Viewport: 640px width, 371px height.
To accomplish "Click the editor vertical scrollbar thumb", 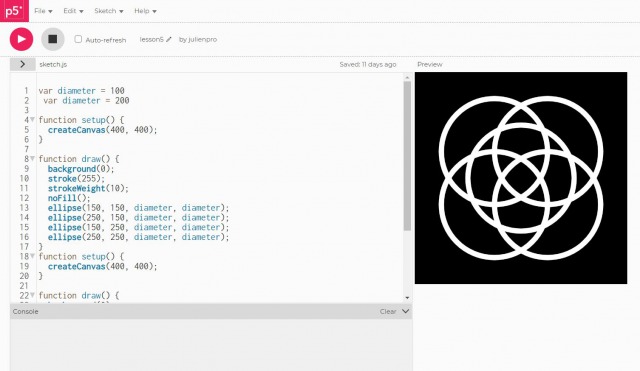I will click(407, 156).
